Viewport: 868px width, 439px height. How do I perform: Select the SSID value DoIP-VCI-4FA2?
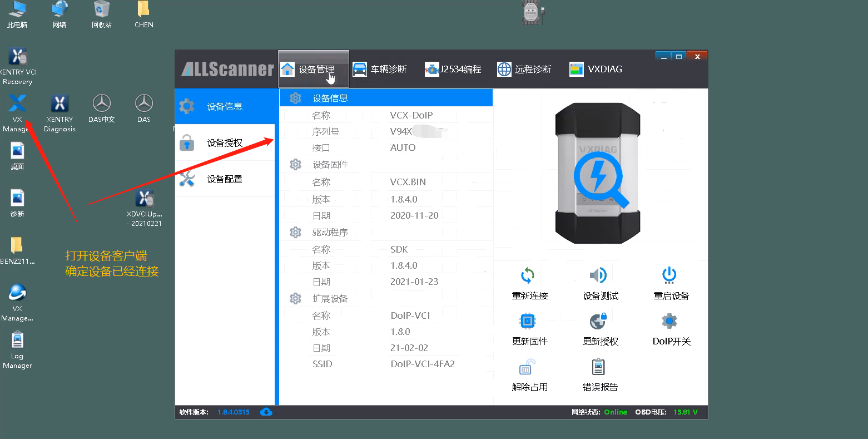point(423,364)
